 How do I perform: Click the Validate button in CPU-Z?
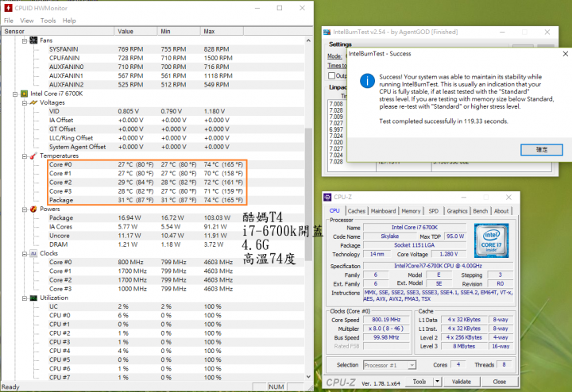click(x=461, y=382)
